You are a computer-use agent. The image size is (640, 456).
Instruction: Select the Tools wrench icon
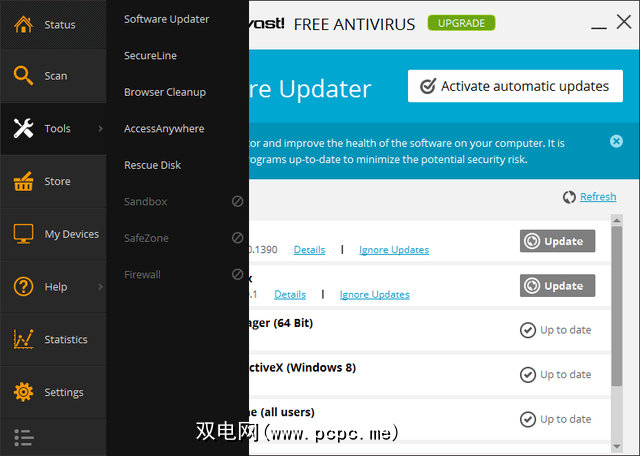23,128
